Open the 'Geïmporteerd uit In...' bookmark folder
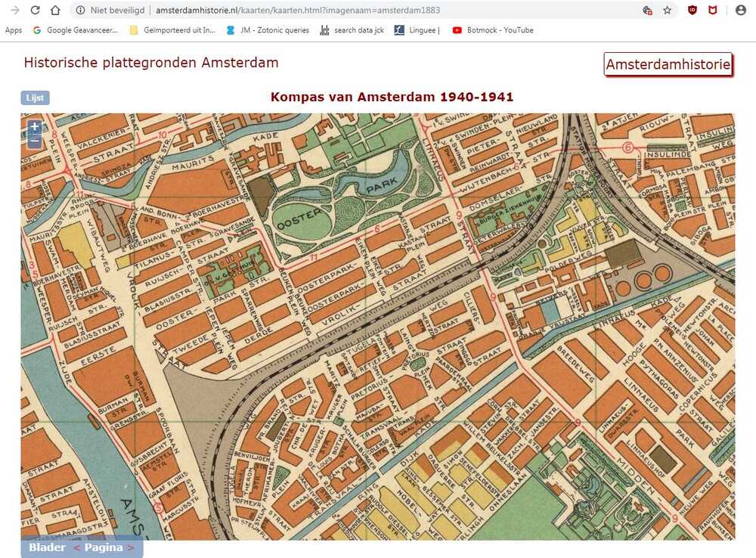 pos(172,30)
